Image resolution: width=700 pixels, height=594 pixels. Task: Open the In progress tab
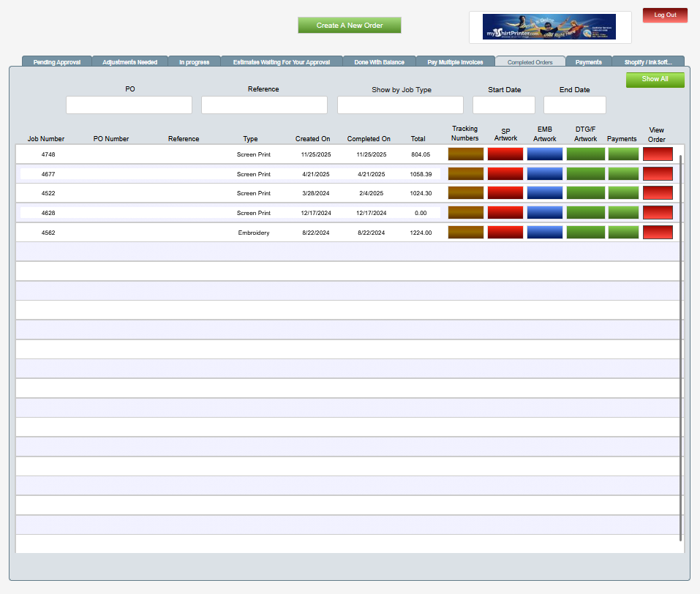(x=194, y=61)
